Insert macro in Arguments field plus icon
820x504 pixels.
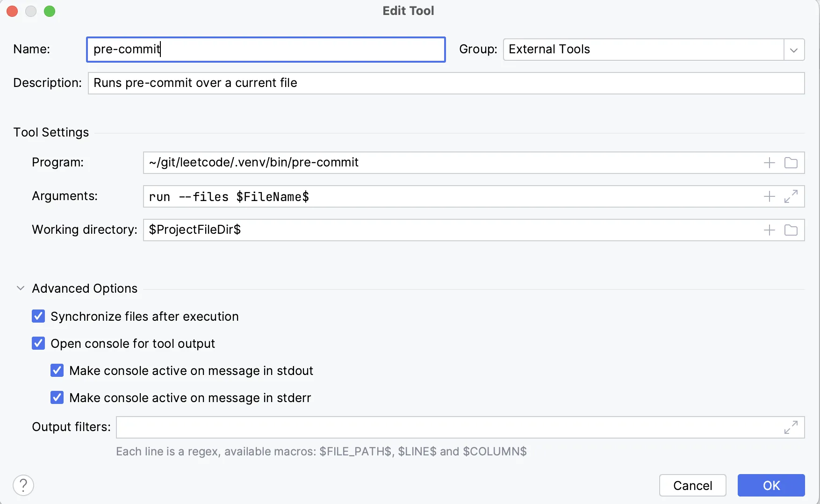tap(769, 196)
